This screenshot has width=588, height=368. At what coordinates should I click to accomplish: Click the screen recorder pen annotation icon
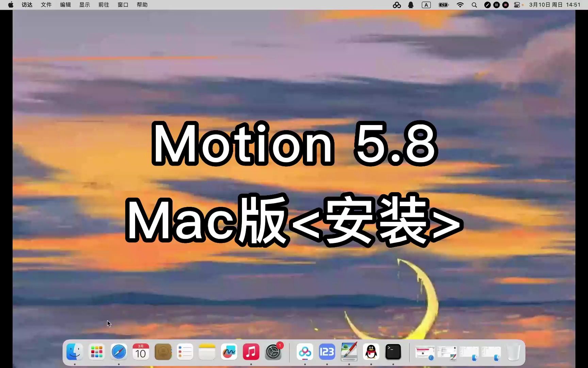point(488,5)
